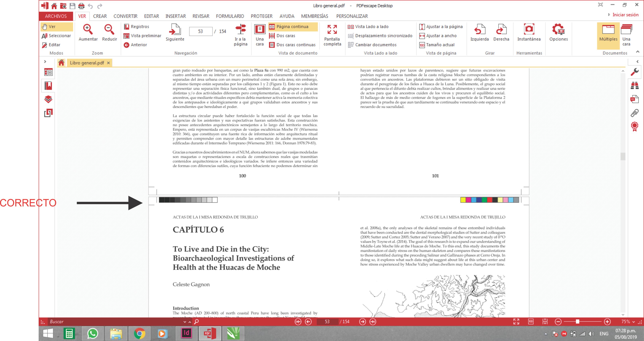The width and height of the screenshot is (644, 341).
Task: Enable Seleccionar mode
Action: tap(57, 36)
